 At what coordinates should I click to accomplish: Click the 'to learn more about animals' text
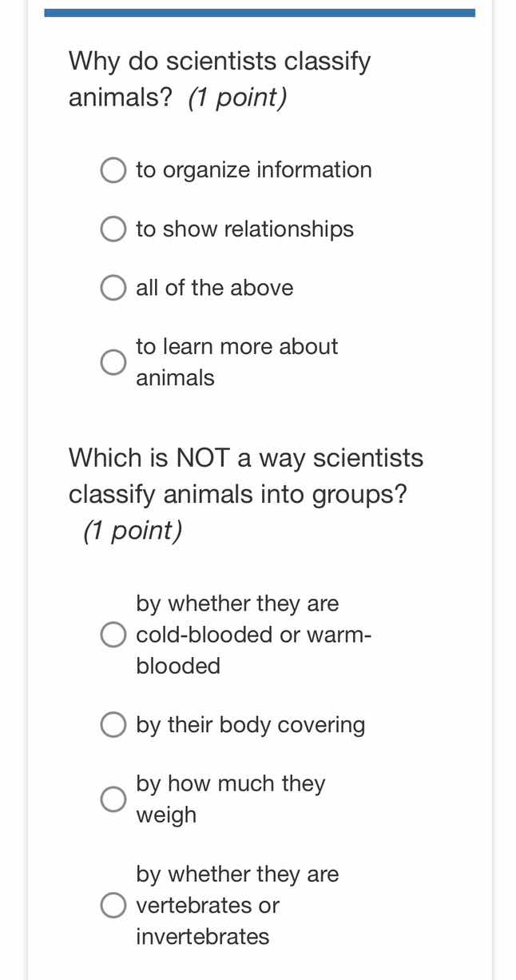pyautogui.click(x=236, y=361)
